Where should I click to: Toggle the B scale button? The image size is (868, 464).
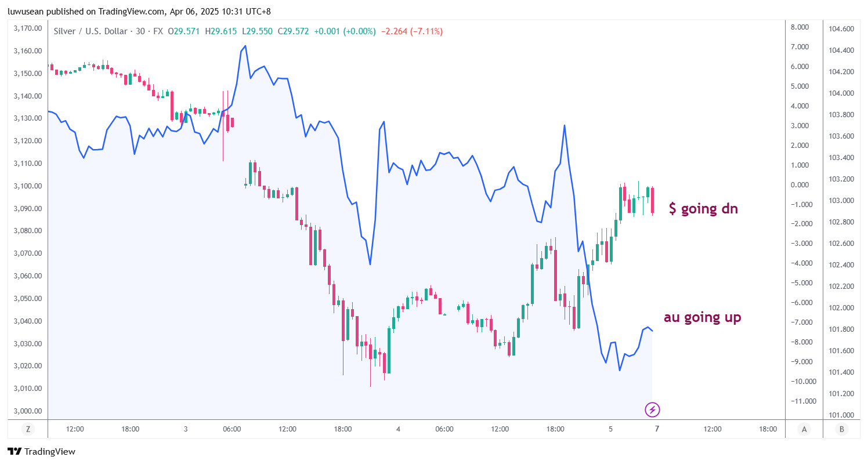(841, 429)
